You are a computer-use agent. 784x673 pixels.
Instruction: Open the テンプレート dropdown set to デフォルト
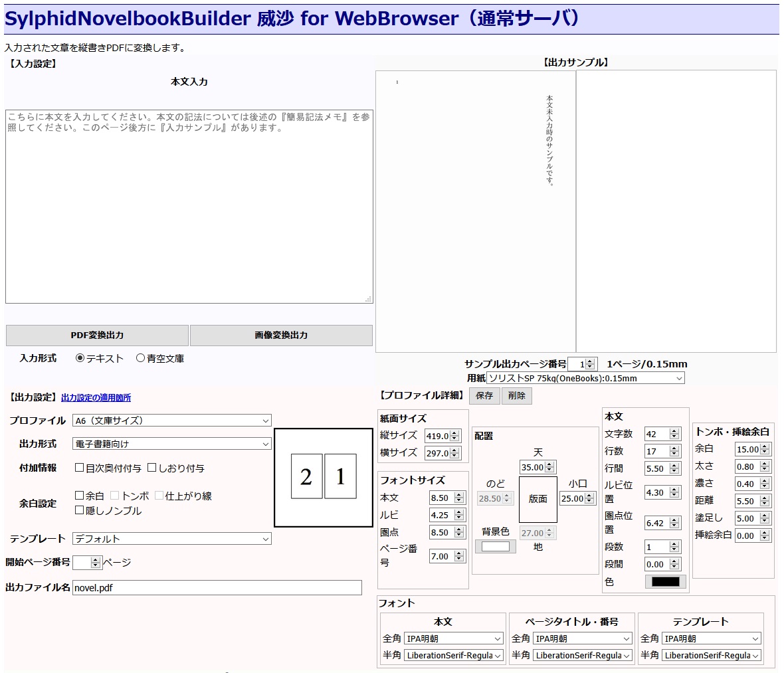point(171,539)
